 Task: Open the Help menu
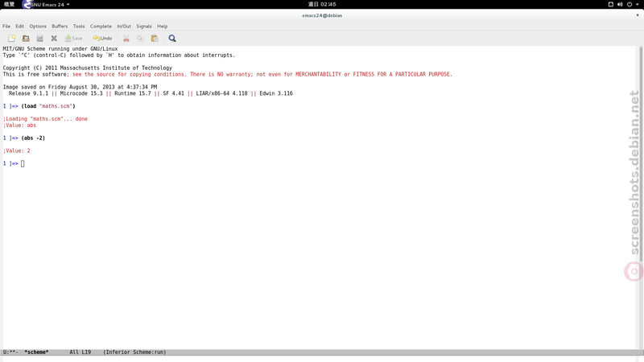[x=163, y=26]
